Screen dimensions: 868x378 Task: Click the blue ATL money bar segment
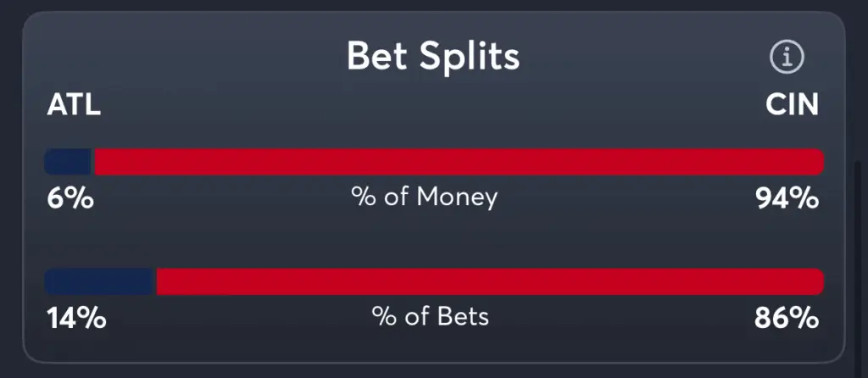(69, 162)
